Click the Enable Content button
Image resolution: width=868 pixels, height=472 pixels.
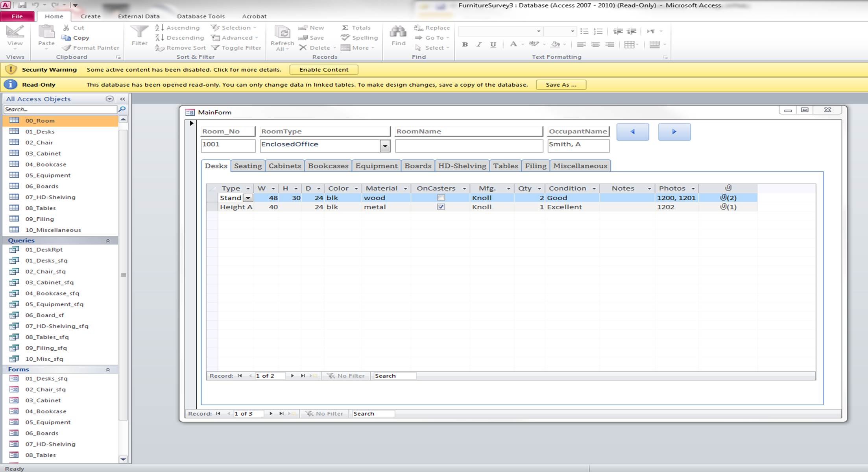323,70
